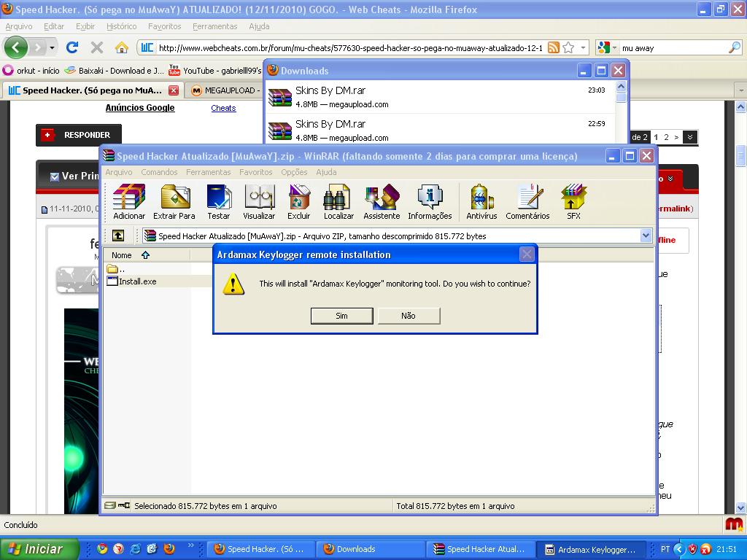Open the search engine selector dropdown

(614, 47)
